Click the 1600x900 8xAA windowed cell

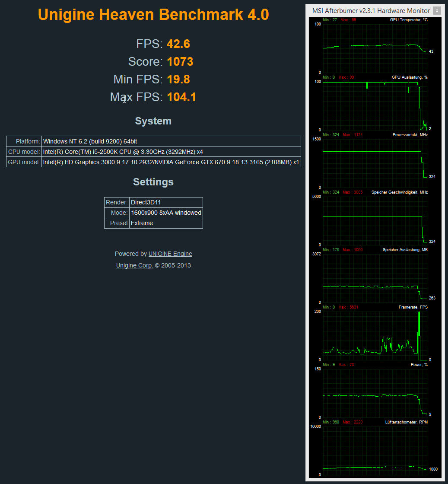tap(166, 213)
